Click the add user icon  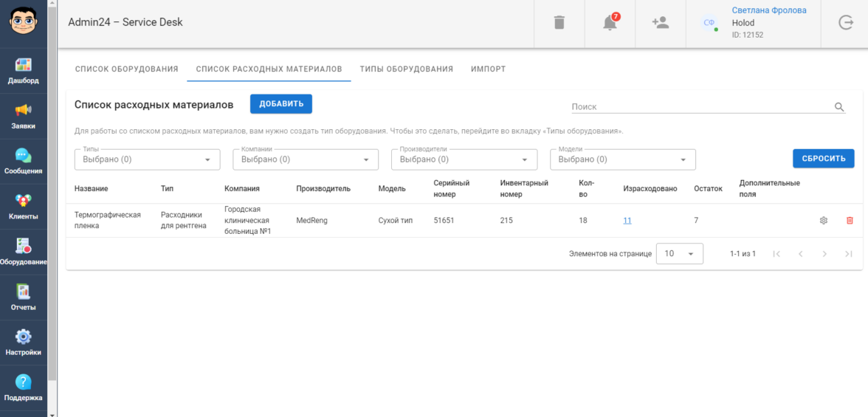[x=660, y=23]
